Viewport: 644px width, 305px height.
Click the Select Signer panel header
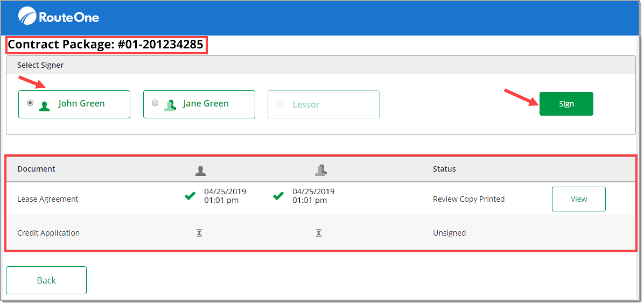321,65
